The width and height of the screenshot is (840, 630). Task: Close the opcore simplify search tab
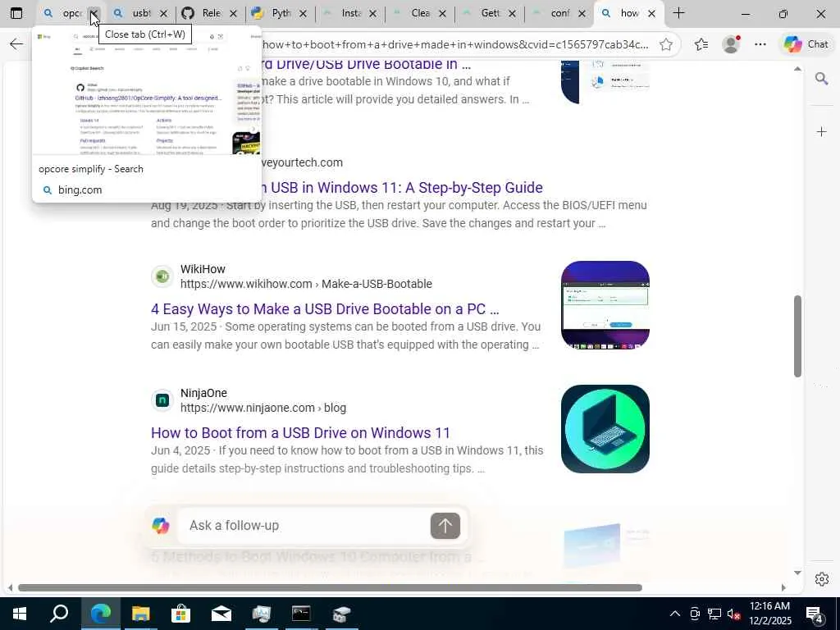[x=94, y=13]
